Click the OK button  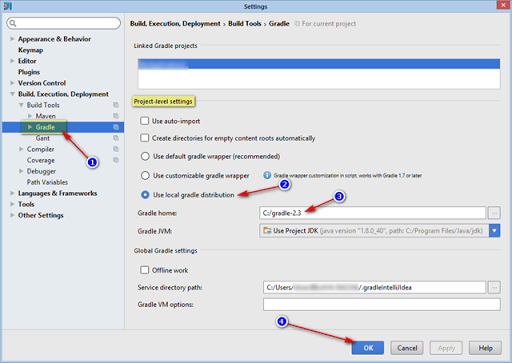coord(368,348)
